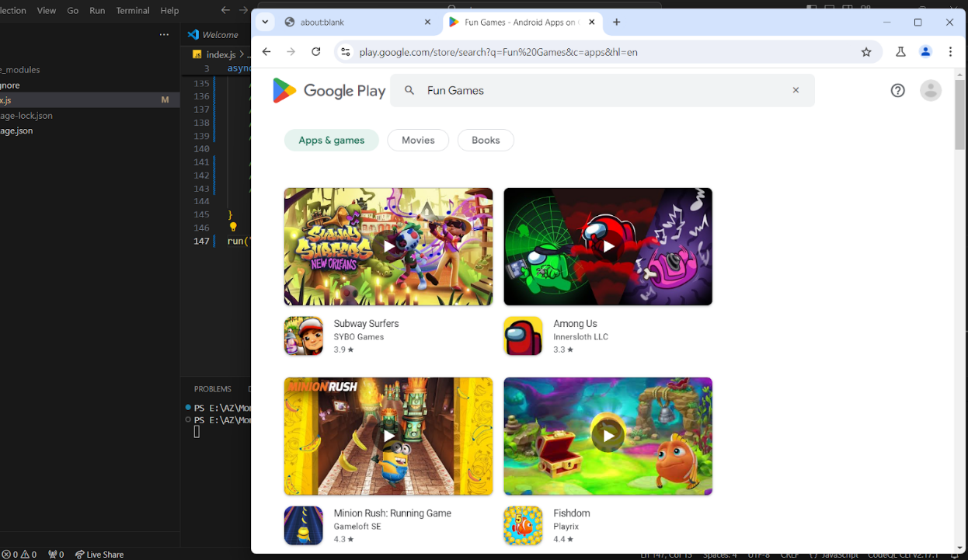Click the search magnifier in the Play search bar

(x=409, y=90)
